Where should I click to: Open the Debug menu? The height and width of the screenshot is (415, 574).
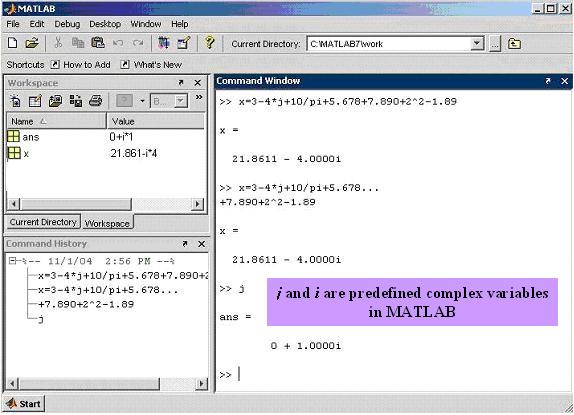67,24
